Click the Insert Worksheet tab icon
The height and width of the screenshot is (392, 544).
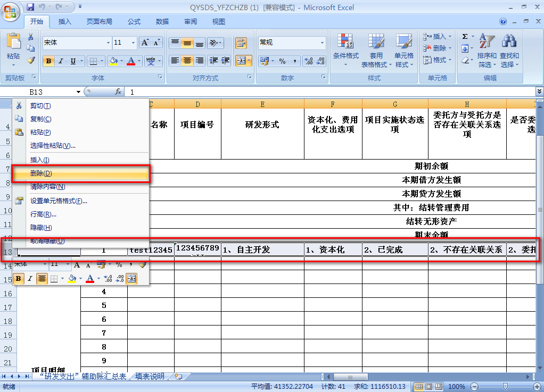point(179,377)
